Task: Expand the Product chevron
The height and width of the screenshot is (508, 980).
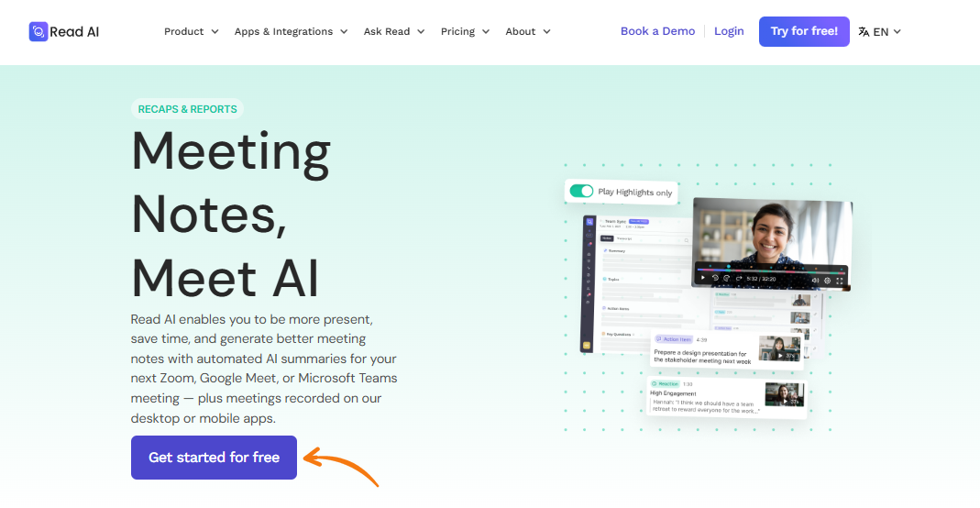Action: (x=215, y=32)
